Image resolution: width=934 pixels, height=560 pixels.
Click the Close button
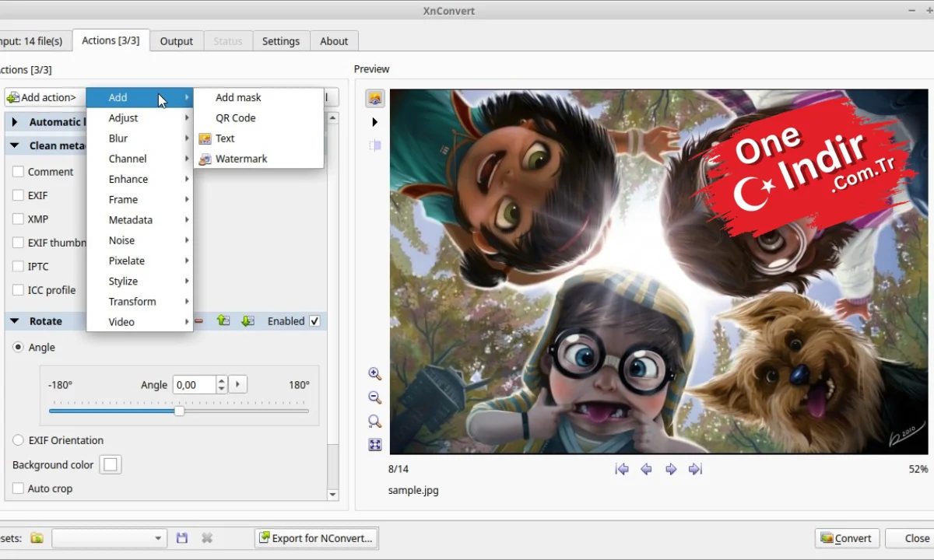(911, 538)
